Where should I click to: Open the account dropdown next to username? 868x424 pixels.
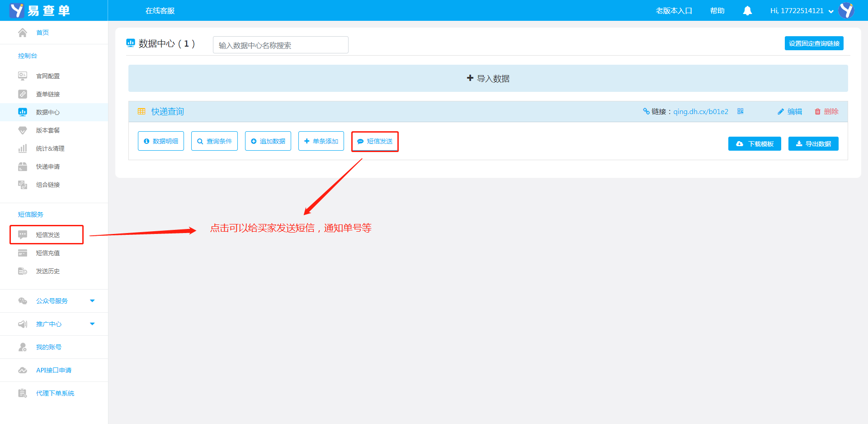(831, 11)
